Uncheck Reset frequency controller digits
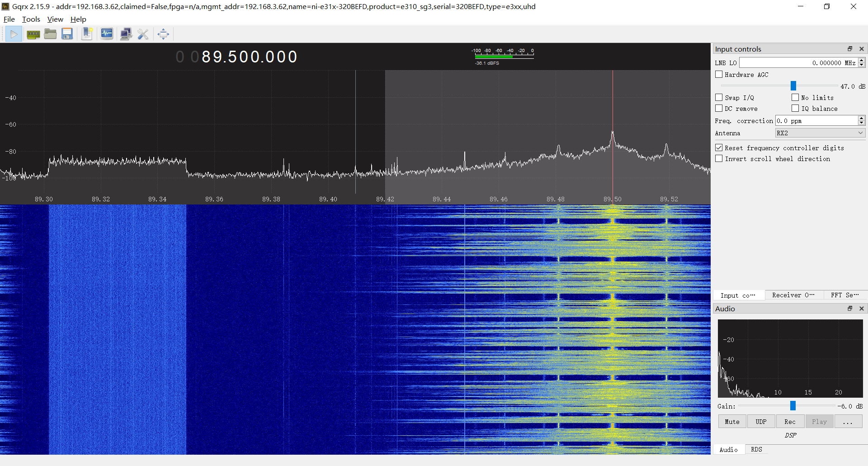The height and width of the screenshot is (466, 868). point(719,147)
